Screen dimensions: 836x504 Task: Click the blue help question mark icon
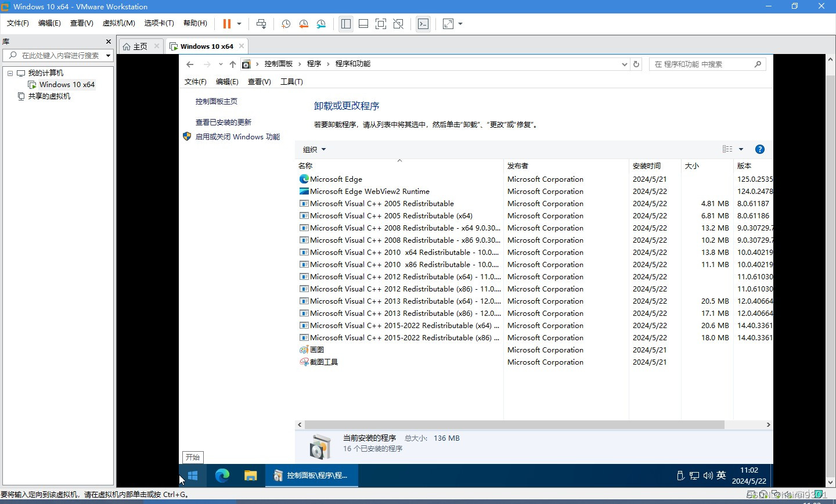pyautogui.click(x=759, y=149)
